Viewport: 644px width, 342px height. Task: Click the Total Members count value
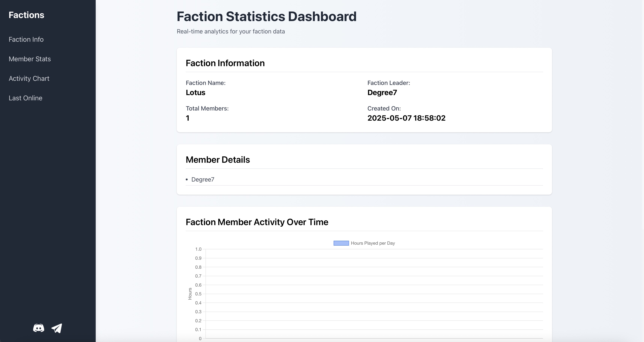point(187,118)
